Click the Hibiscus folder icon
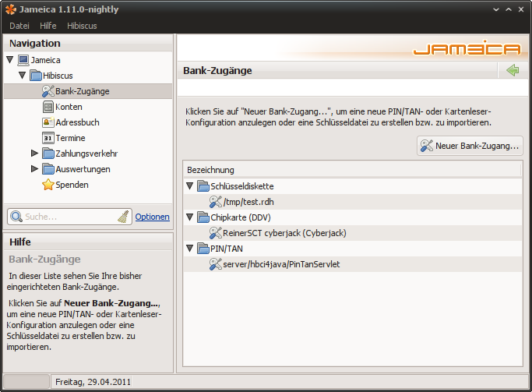 36,76
